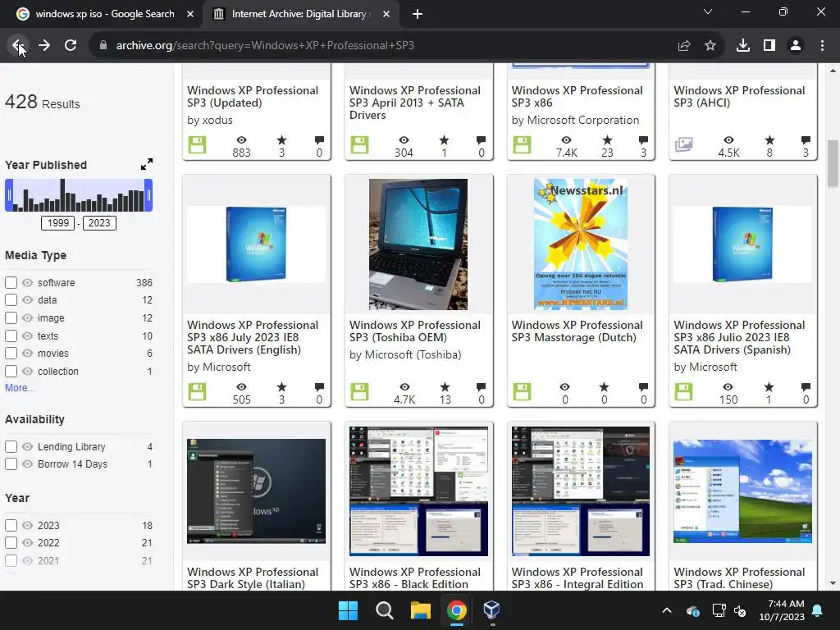Close the Internet Archive tab
The image size is (840, 630).
[386, 14]
